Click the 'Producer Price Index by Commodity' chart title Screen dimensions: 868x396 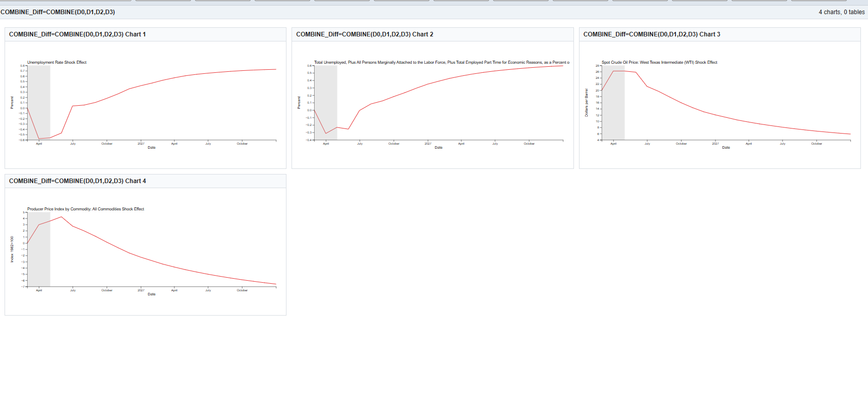click(x=85, y=209)
